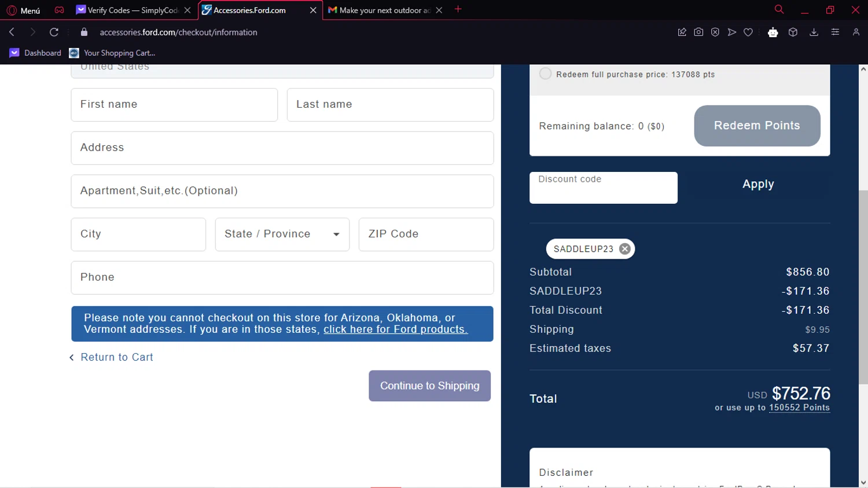
Task: Click the 'Total Discount' label
Action: point(566,310)
